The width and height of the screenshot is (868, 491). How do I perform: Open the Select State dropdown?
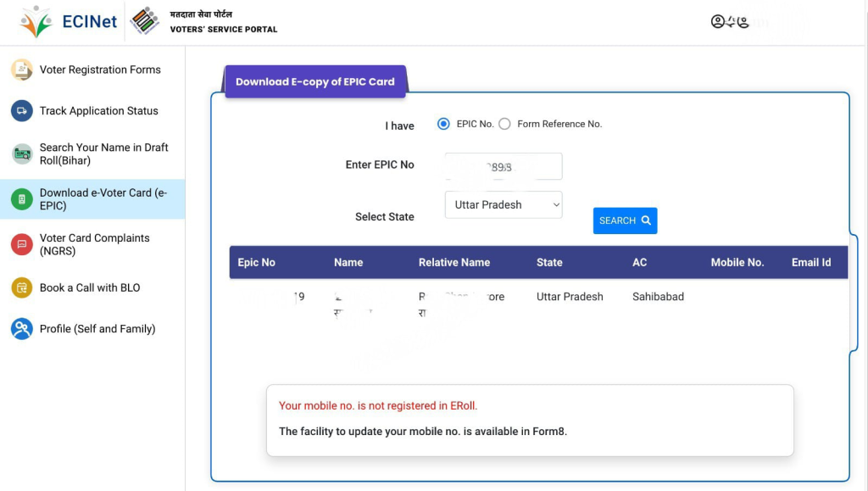tap(504, 204)
